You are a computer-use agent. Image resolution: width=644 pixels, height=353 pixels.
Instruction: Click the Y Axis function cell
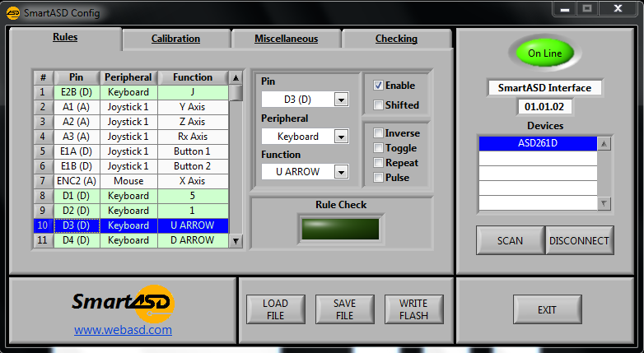click(x=193, y=107)
